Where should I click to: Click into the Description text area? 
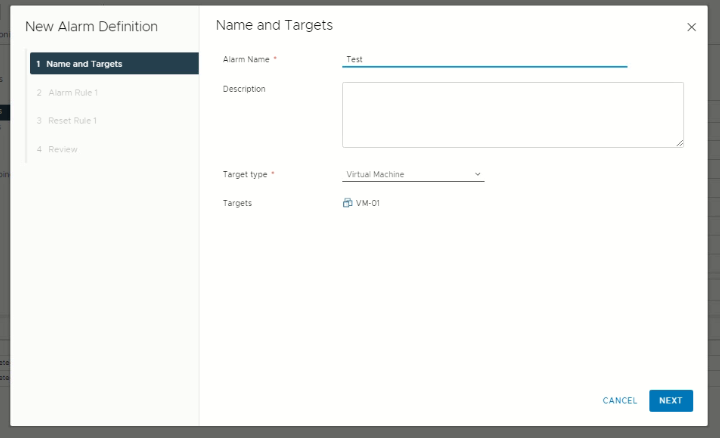coord(512,115)
